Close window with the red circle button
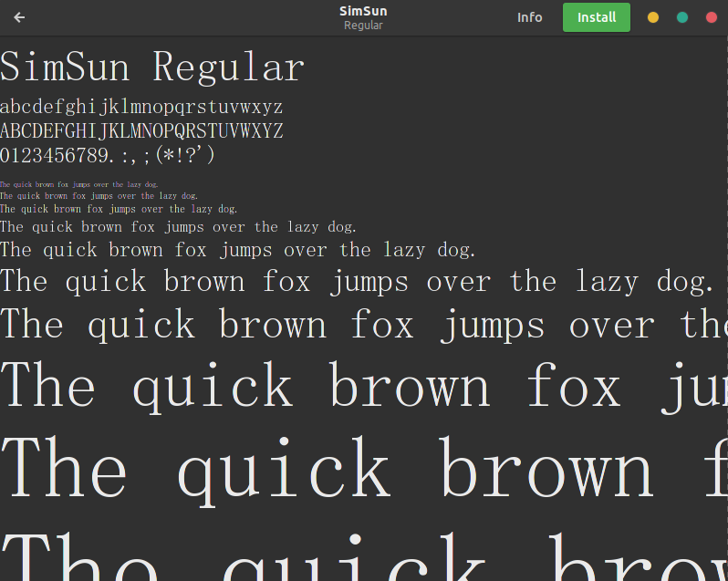Viewport: 728px width, 581px height. tap(712, 17)
